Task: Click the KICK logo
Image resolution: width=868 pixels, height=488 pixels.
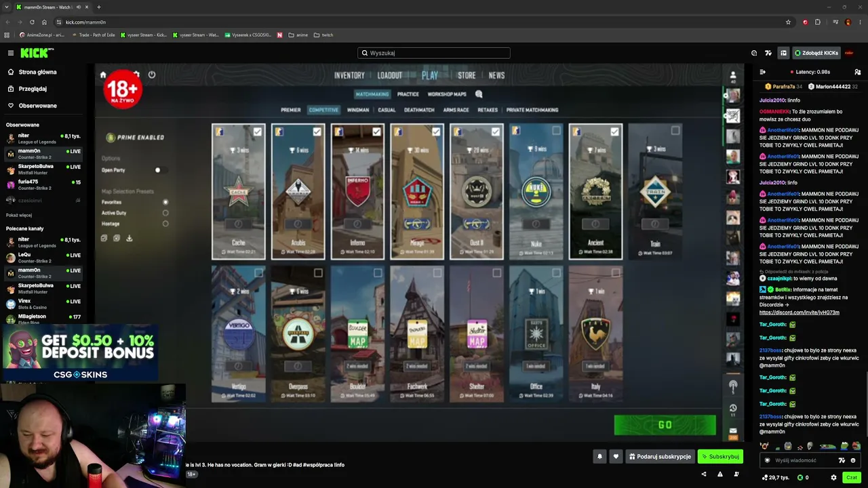Action: (36, 53)
